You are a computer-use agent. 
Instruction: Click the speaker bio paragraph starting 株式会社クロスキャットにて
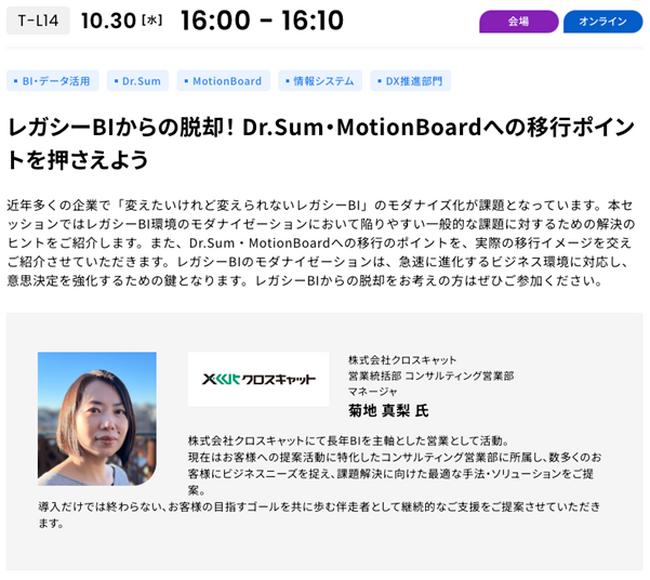click(319, 482)
